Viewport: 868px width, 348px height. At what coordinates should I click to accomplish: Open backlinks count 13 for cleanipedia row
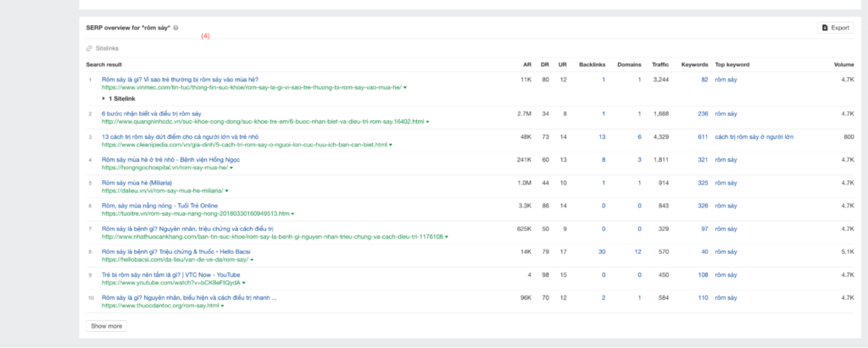click(602, 136)
